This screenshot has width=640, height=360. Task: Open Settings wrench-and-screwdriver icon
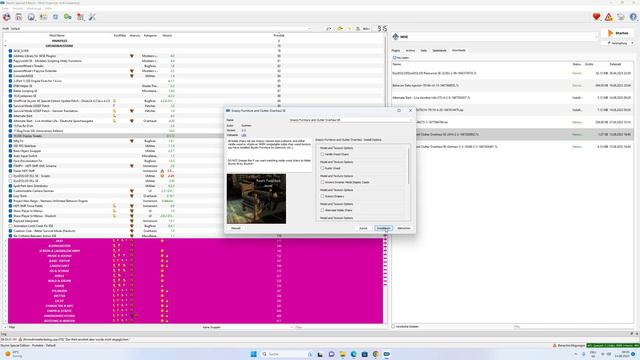coord(92,17)
